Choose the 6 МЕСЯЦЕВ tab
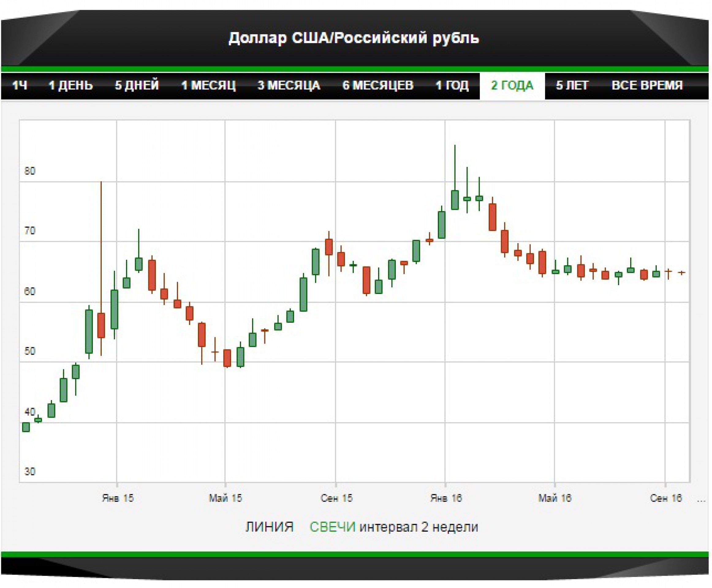 [377, 85]
